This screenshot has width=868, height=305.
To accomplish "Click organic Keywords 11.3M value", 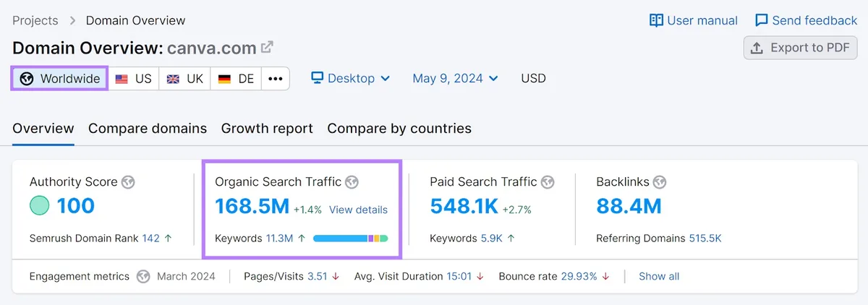I will [x=279, y=238].
